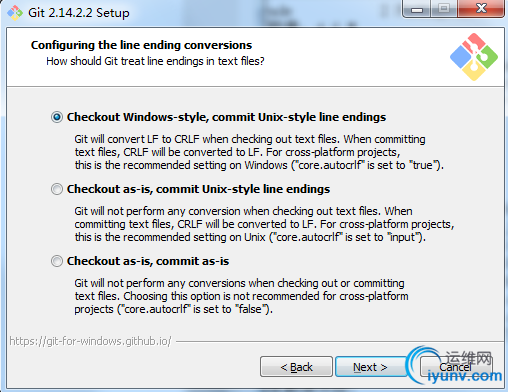Minimize the Git Setup window
The height and width of the screenshot is (392, 508).
click(417, 9)
